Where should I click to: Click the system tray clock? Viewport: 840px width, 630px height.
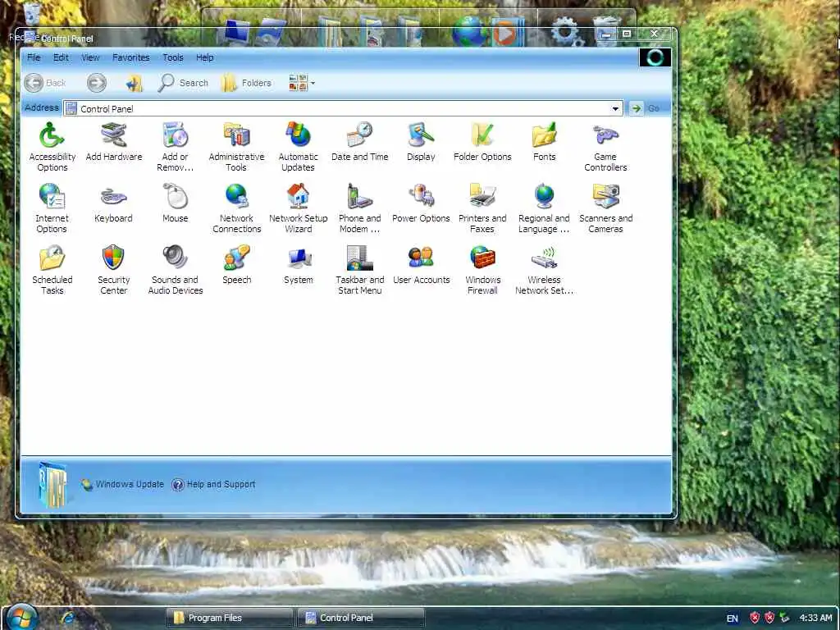(815, 618)
